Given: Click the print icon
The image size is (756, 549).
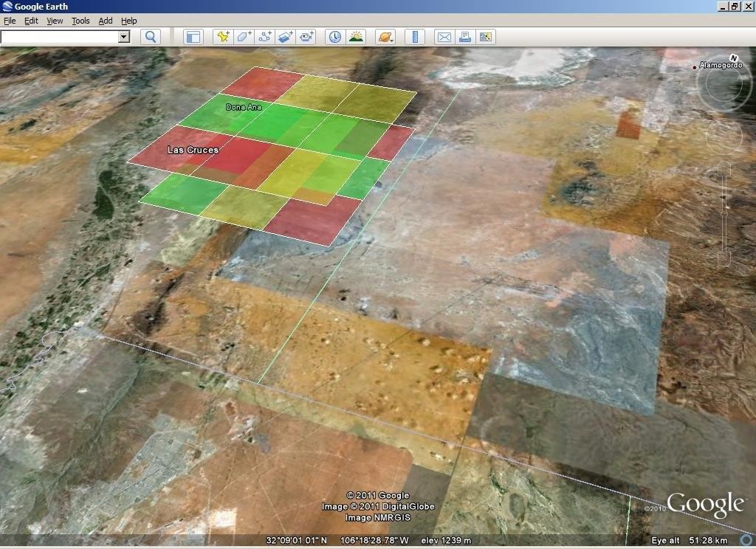Looking at the screenshot, I should click(465, 37).
